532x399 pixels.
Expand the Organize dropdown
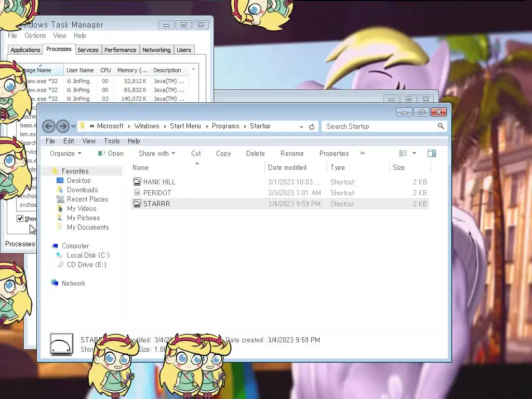65,153
